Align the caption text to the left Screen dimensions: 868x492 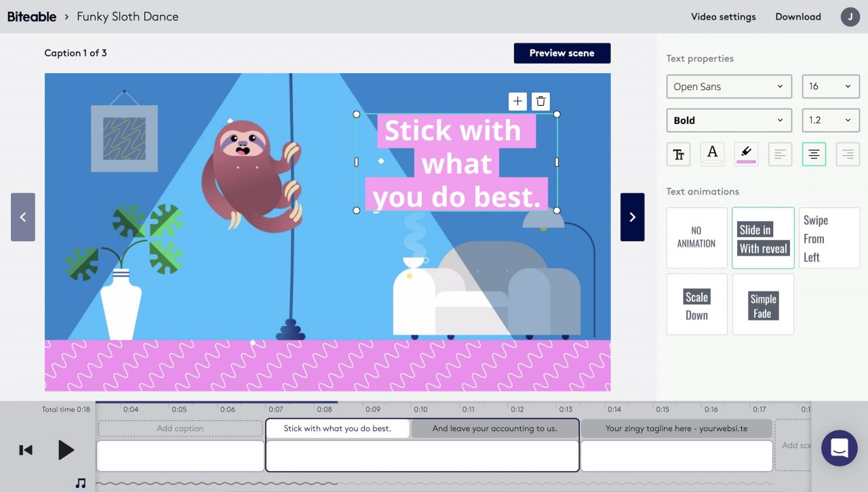779,154
